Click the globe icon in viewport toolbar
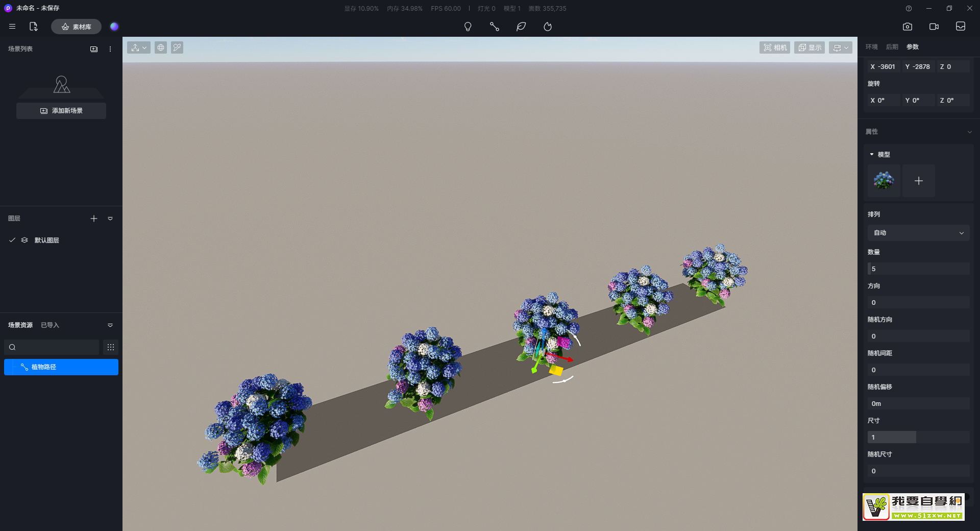Screen dimensions: 980x531 point(161,47)
